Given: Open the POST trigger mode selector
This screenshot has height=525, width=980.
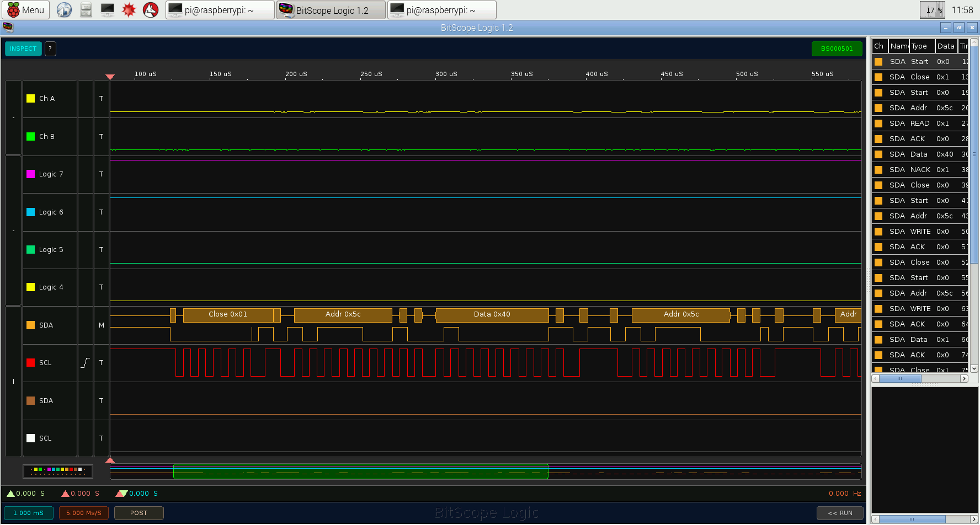Looking at the screenshot, I should (139, 513).
